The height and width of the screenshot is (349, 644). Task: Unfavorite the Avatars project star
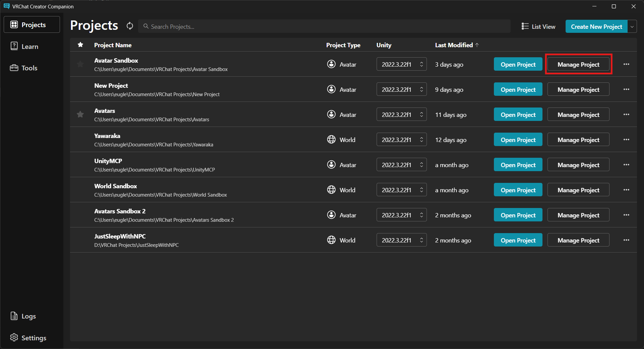(80, 115)
